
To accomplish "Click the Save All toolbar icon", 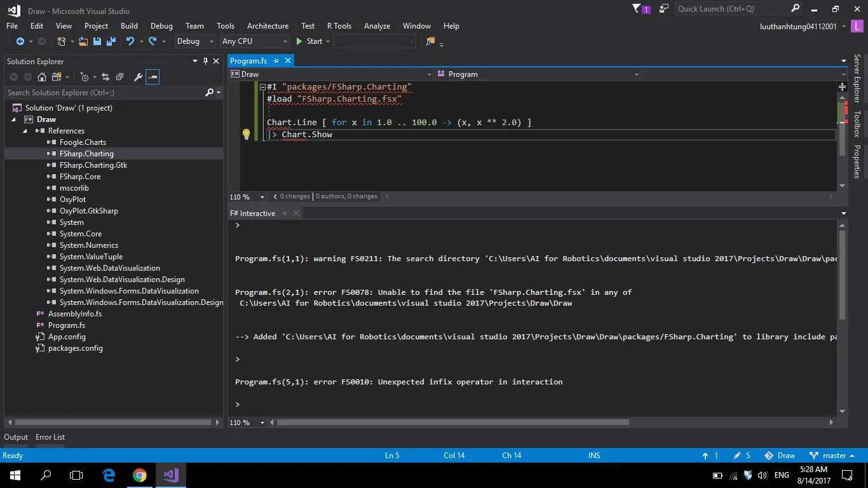I will point(111,41).
